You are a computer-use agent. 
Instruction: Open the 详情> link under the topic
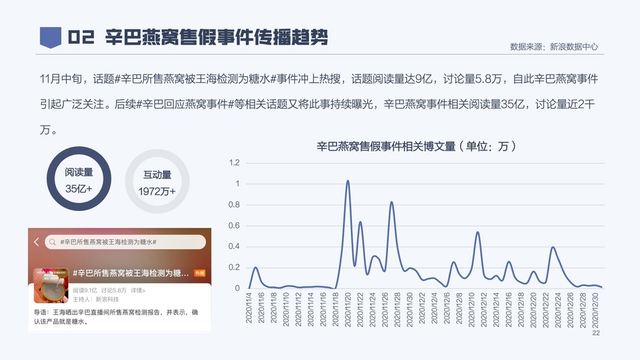coord(138,291)
